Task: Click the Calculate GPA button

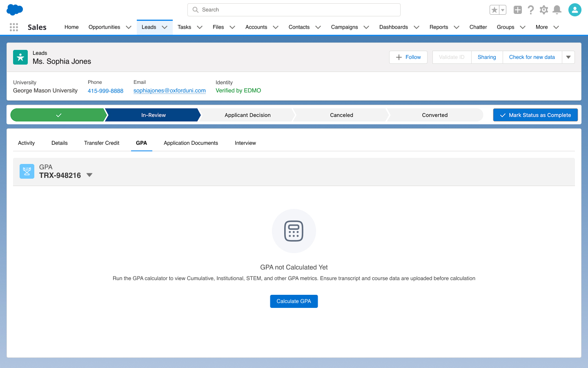Action: (294, 301)
